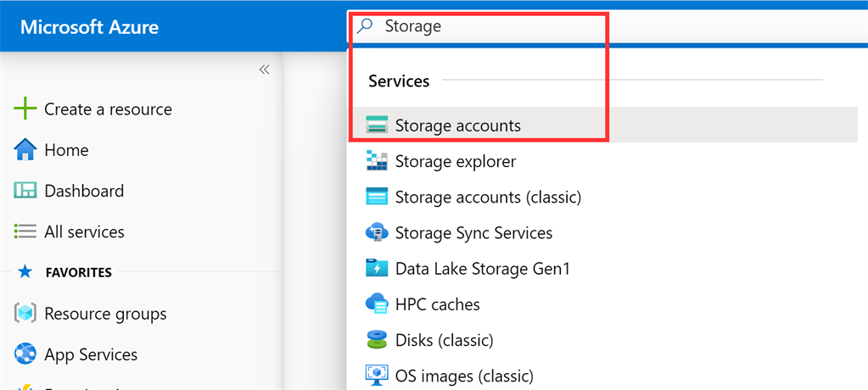Click the App Services globe icon
Viewport: 868px width, 390px height.
25,354
